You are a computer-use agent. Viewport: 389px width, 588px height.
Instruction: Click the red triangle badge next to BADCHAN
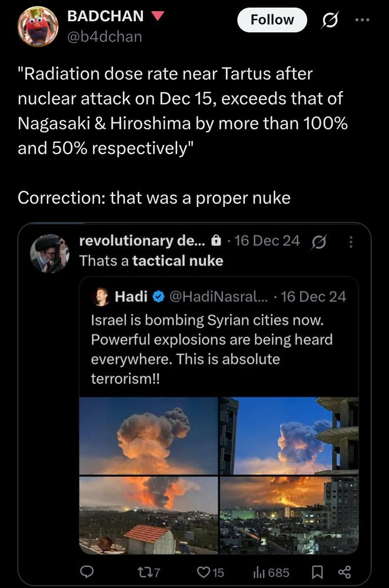(x=157, y=16)
